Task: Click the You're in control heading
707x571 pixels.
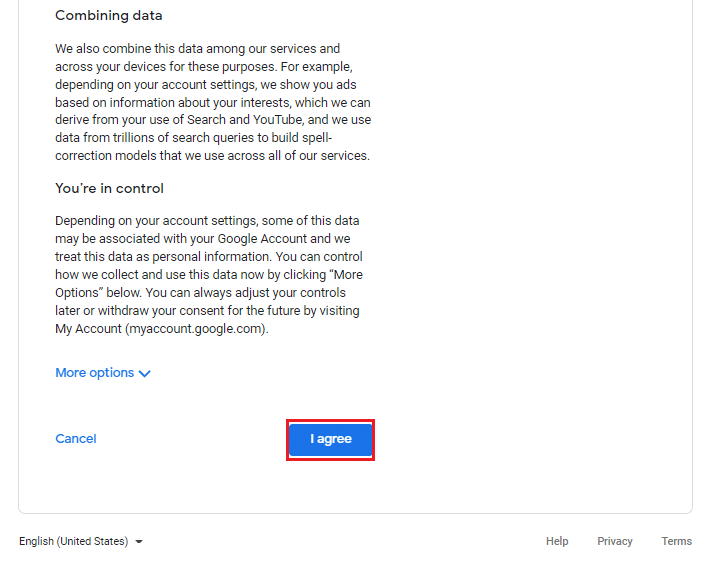Action: pos(110,188)
